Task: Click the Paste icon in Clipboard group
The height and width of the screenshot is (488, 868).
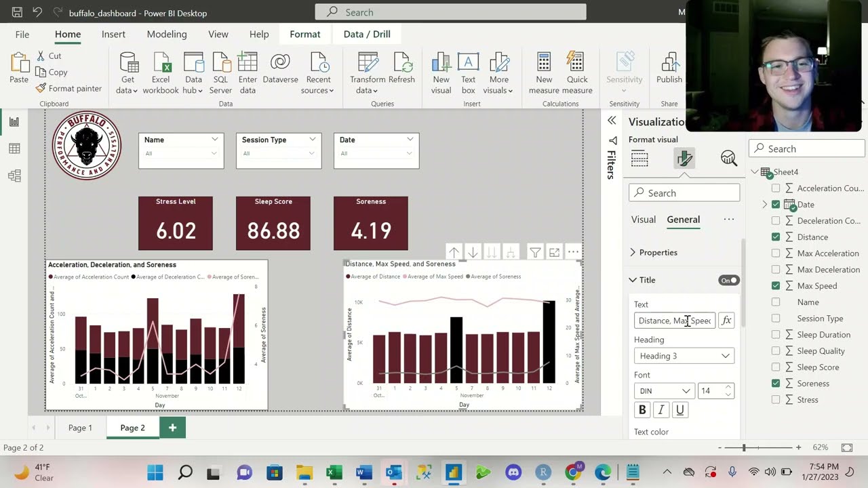Action: 19,62
